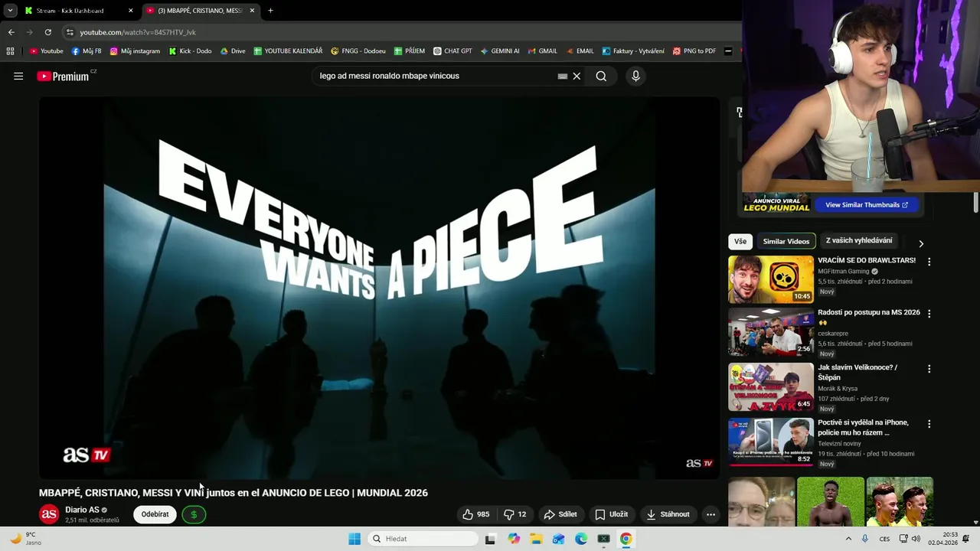This screenshot has width=980, height=551.
Task: Open Jak slavím Velikonoce thumbnail
Action: point(771,387)
